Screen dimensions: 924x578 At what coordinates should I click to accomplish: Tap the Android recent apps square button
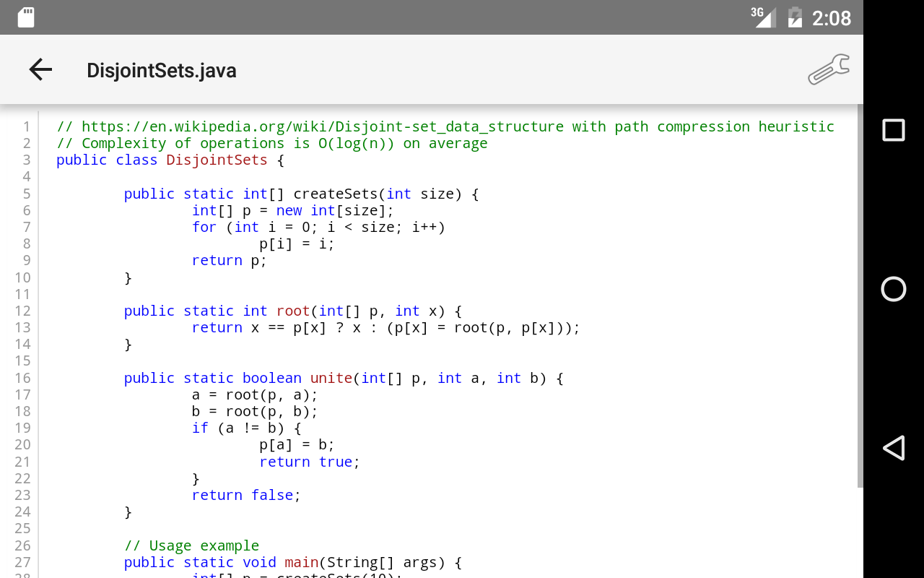pyautogui.click(x=894, y=130)
